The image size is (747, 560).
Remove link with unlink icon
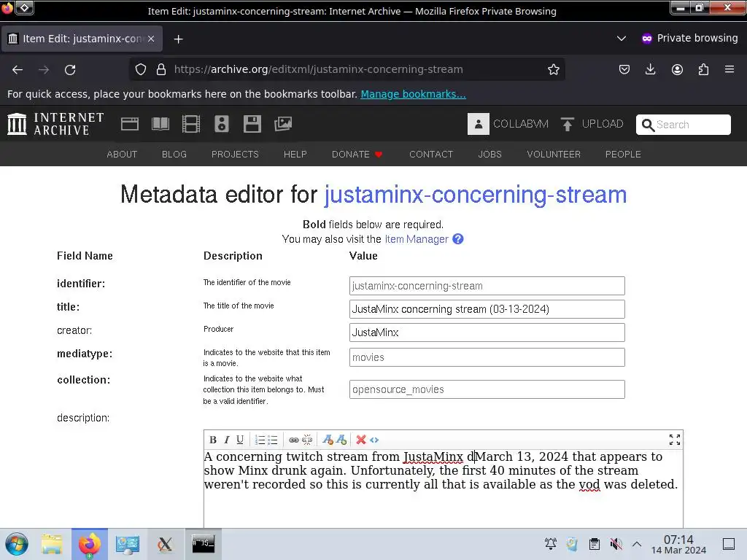[x=307, y=440]
